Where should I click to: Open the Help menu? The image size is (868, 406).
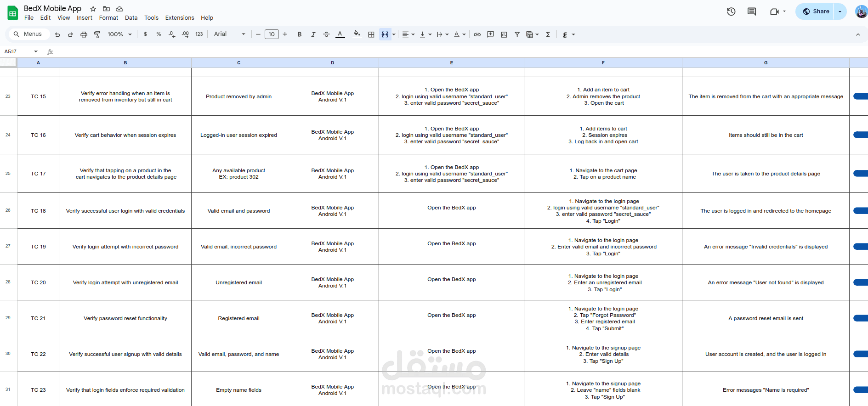pos(207,18)
